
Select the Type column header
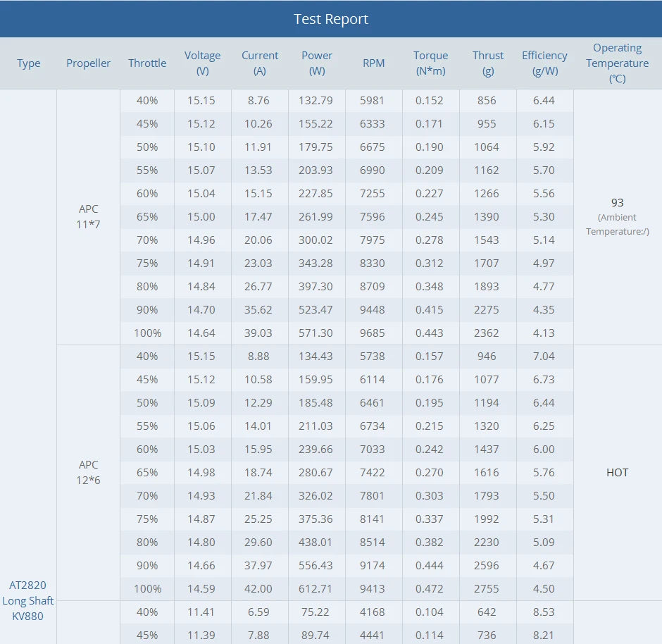(x=29, y=63)
